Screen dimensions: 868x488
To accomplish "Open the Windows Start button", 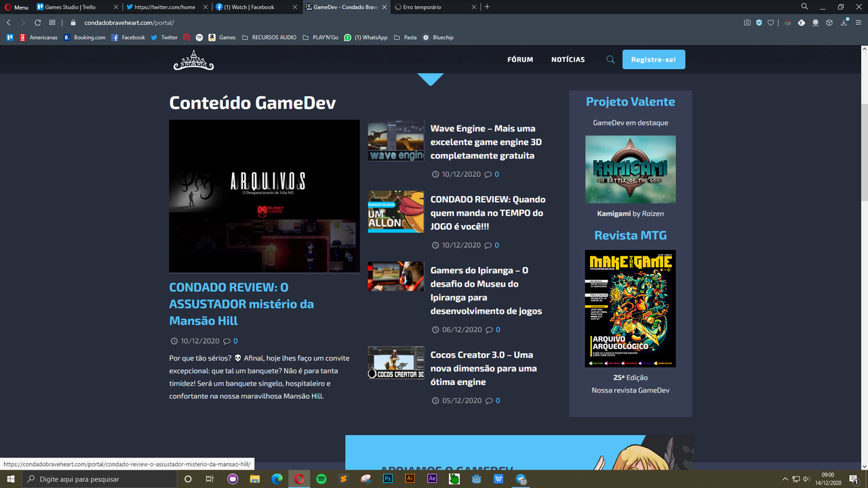I will [11, 479].
